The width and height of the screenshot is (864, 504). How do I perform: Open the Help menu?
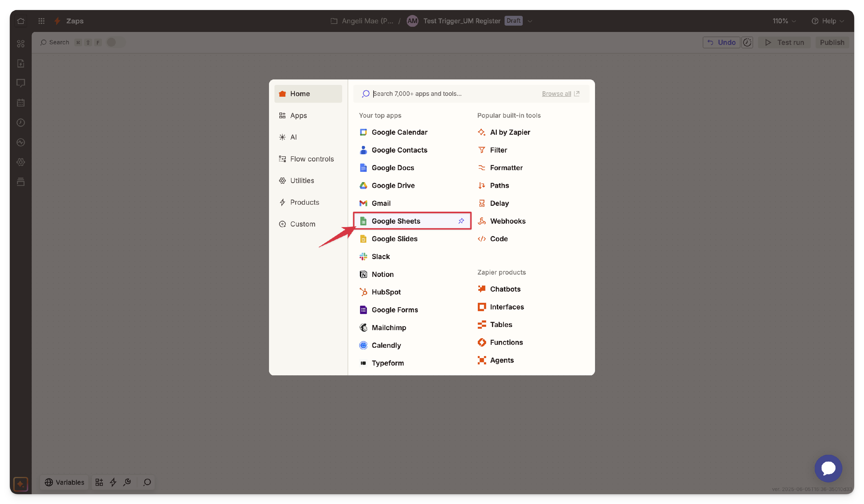(828, 21)
